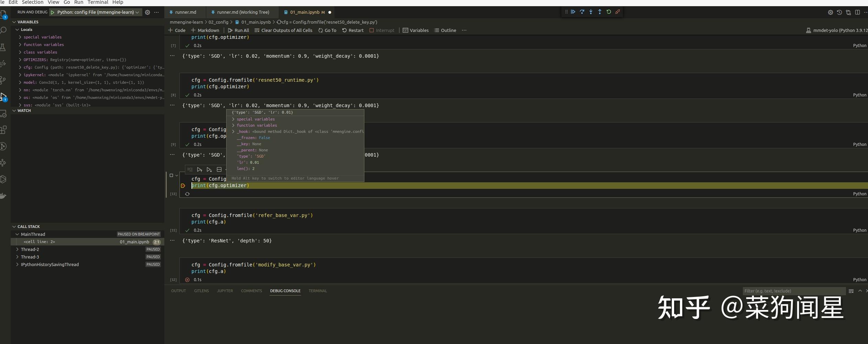Continue debugging with the Continue icon
Viewport: 868px width, 344px height.
(x=573, y=12)
